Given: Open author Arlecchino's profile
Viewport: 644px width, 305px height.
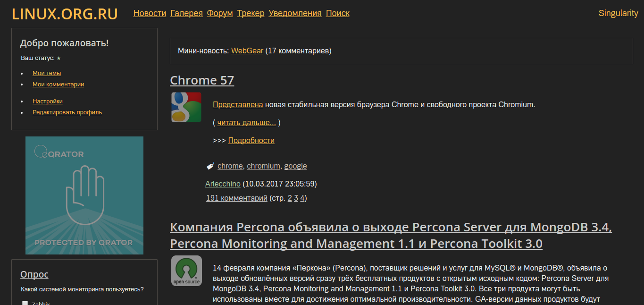Looking at the screenshot, I should coord(223,184).
